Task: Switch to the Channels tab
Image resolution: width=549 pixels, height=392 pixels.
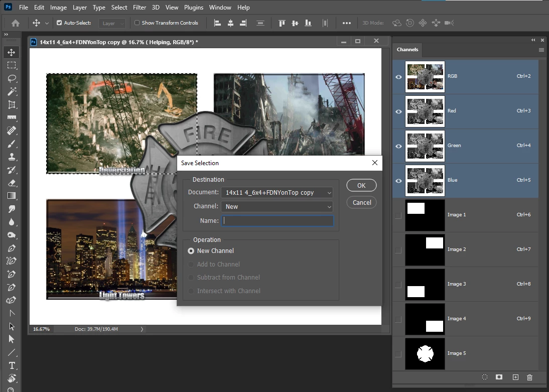Action: [x=407, y=49]
